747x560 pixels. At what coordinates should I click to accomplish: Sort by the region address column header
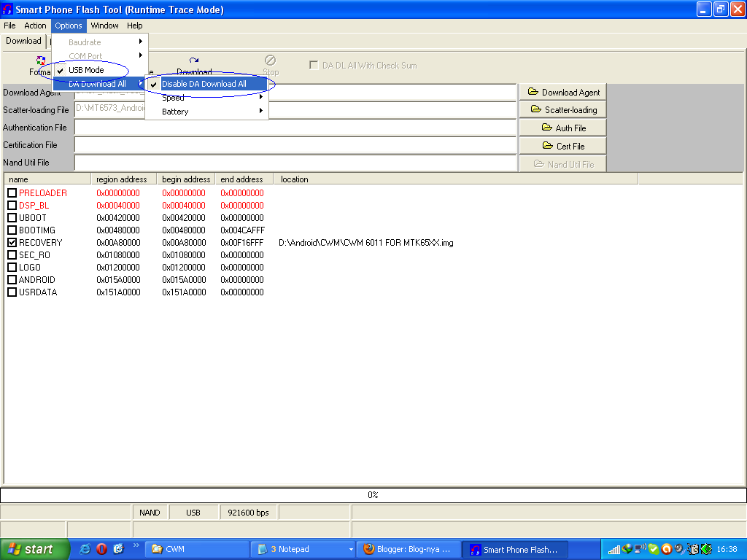coord(123,179)
